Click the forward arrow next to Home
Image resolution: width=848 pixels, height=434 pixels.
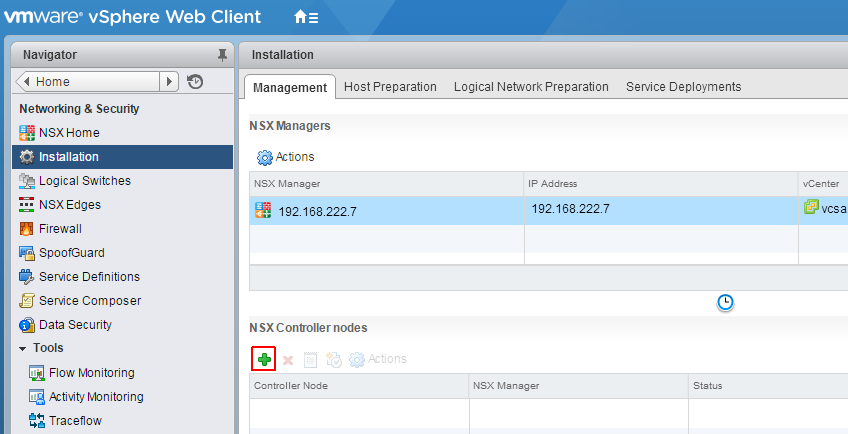[169, 82]
